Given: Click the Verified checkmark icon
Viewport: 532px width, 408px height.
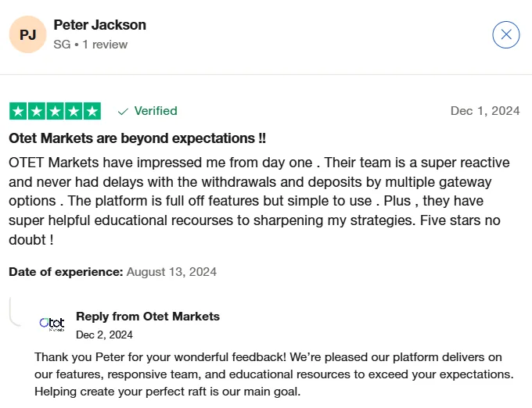Looking at the screenshot, I should tap(123, 111).
